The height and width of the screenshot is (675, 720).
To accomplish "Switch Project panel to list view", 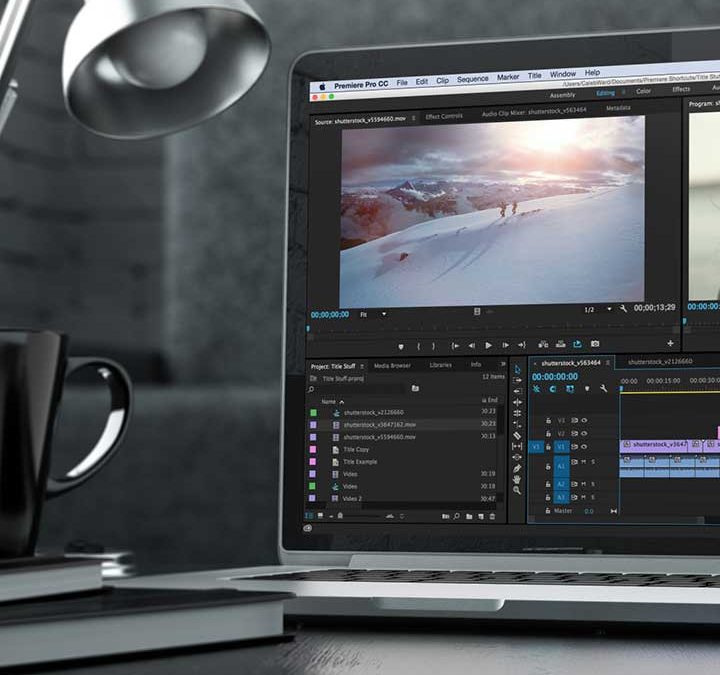I will 309,516.
